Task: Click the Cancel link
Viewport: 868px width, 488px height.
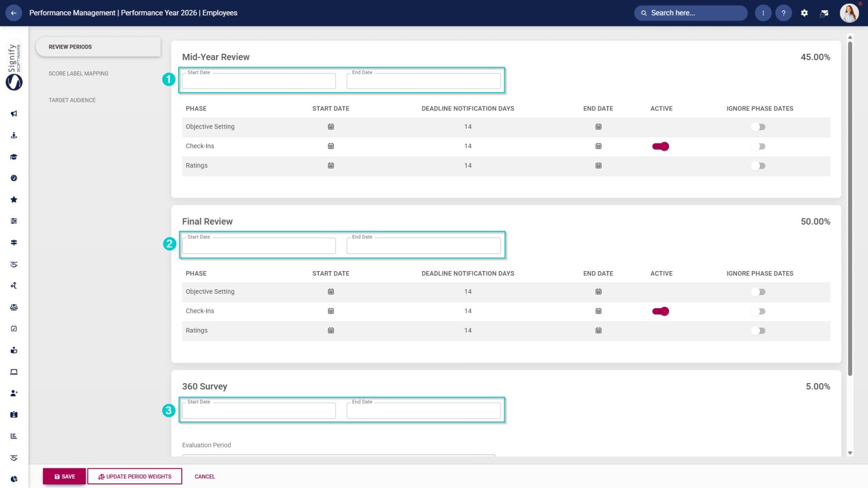Action: [205, 477]
